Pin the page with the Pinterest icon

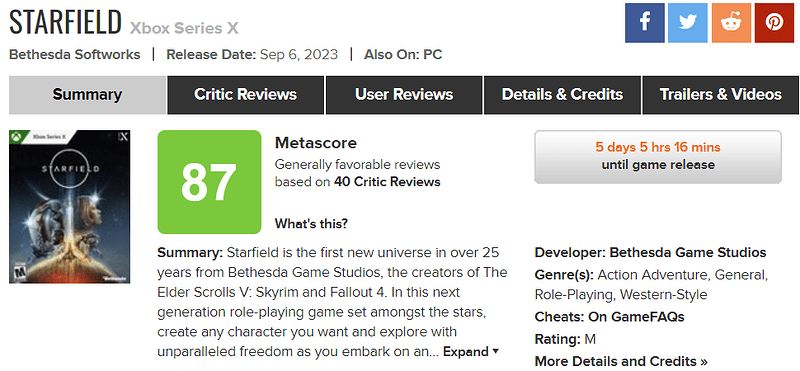click(774, 22)
